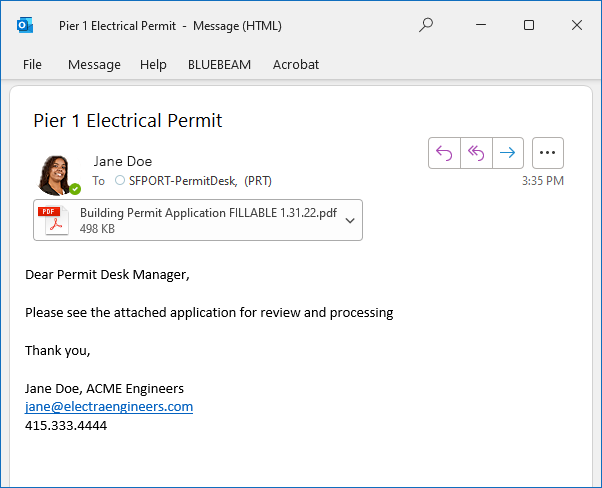Click the signature line Jane Doe, ACME Engineers
Screen dimensions: 602x488
point(104,389)
